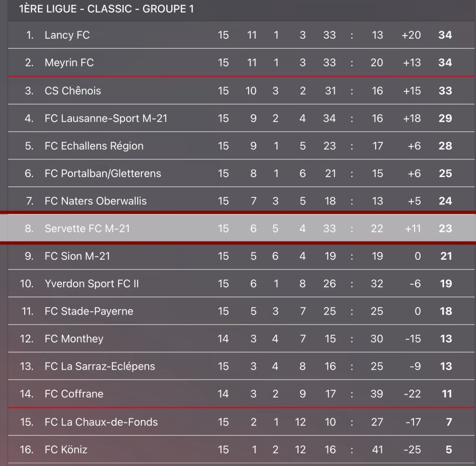Select FC Coffrane in the standings
Viewport: 476px width, 466px height.
74,394
